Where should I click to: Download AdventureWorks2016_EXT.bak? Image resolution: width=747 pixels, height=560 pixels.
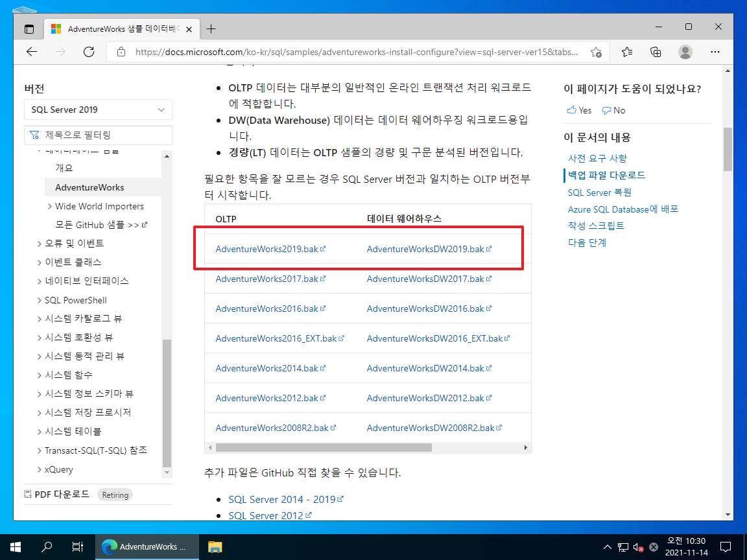pyautogui.click(x=279, y=338)
